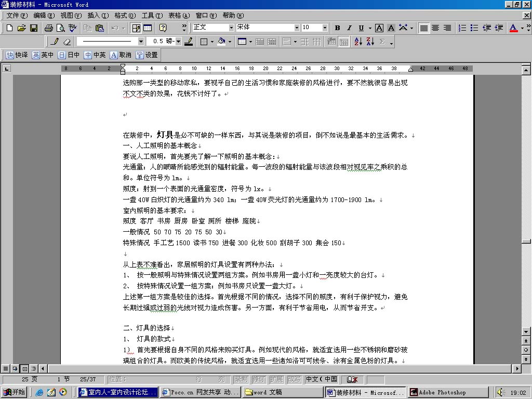Viewport: 532px width, 399px height.
Task: Run spelling and grammar check
Action: 72,28
